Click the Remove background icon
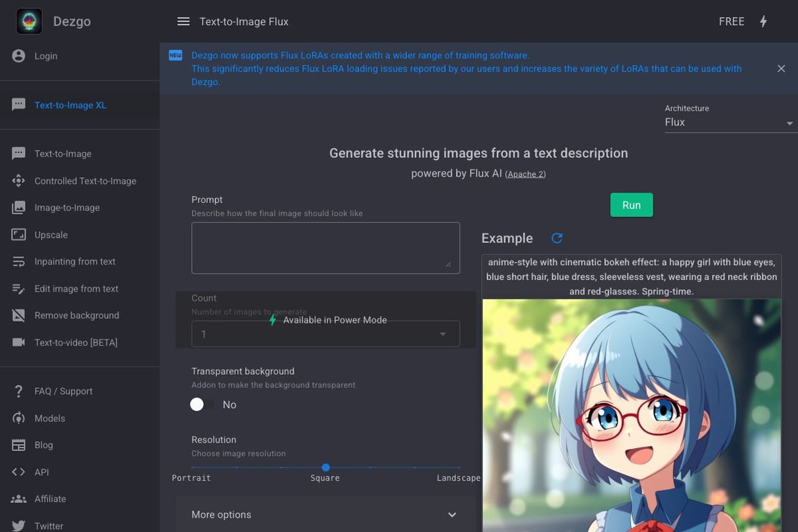 click(x=19, y=315)
